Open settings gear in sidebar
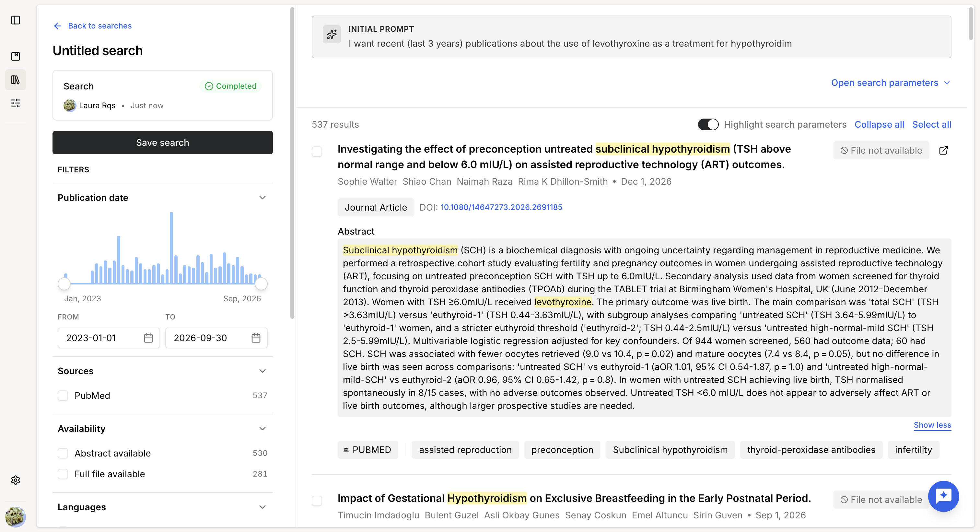Screen dimensions: 980x532 click(x=16, y=480)
